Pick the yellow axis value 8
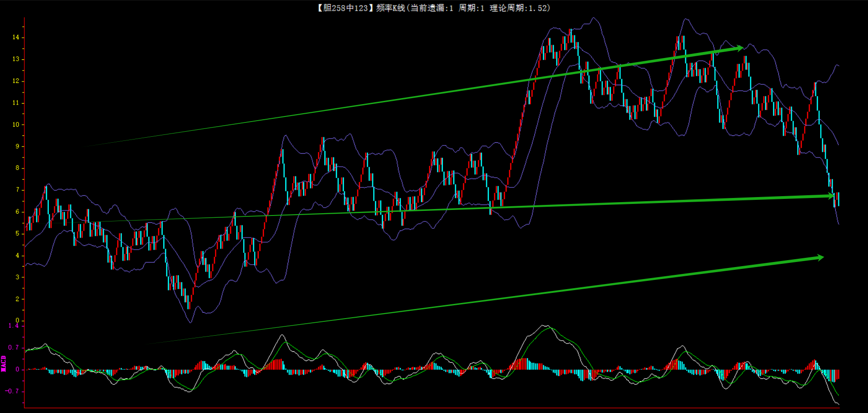The width and height of the screenshot is (868, 413). (17, 168)
